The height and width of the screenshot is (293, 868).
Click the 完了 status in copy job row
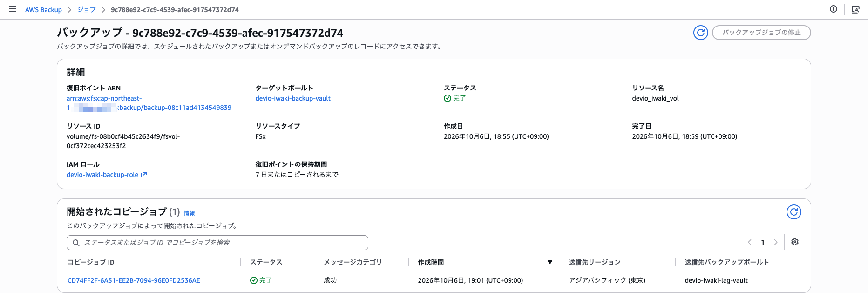261,280
